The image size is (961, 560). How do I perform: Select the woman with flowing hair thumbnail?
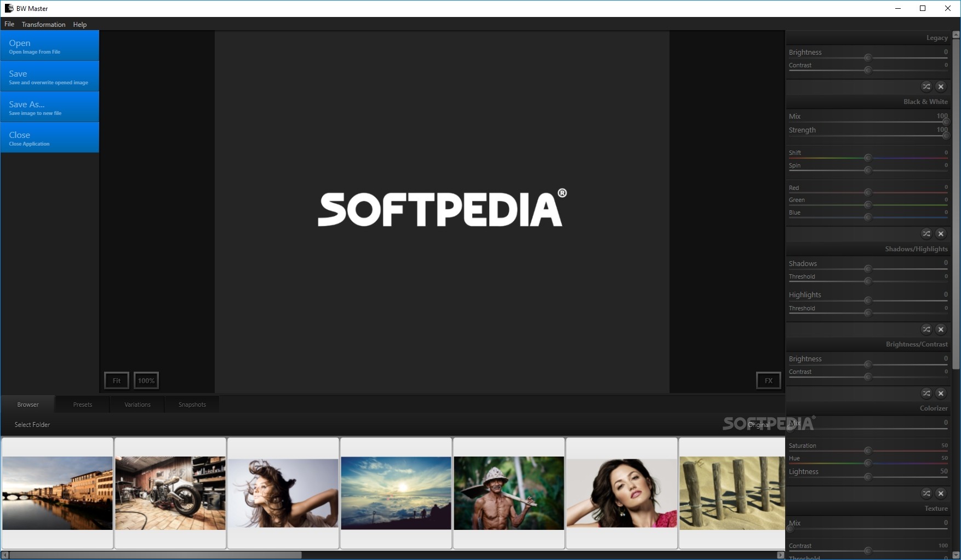point(283,493)
